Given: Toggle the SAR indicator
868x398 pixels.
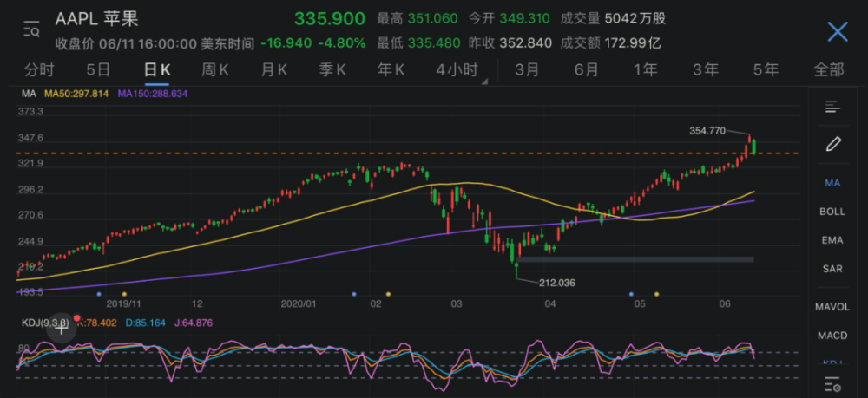Looking at the screenshot, I should [832, 269].
